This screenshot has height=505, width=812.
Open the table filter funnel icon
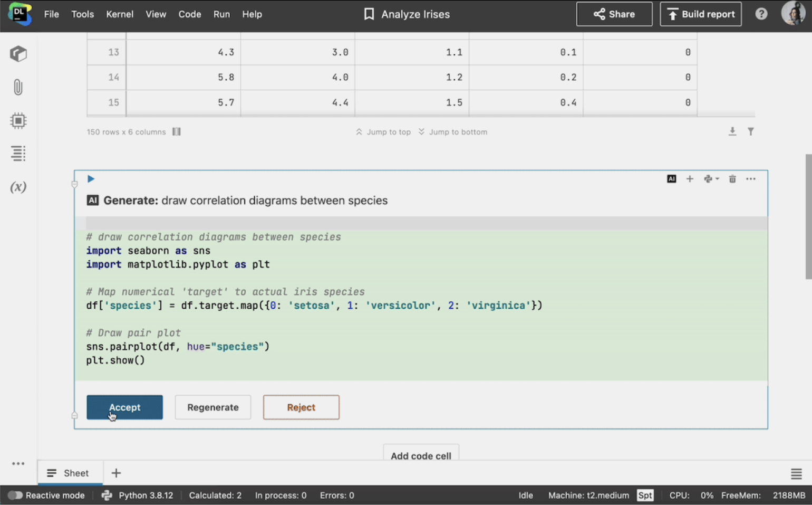coord(751,131)
